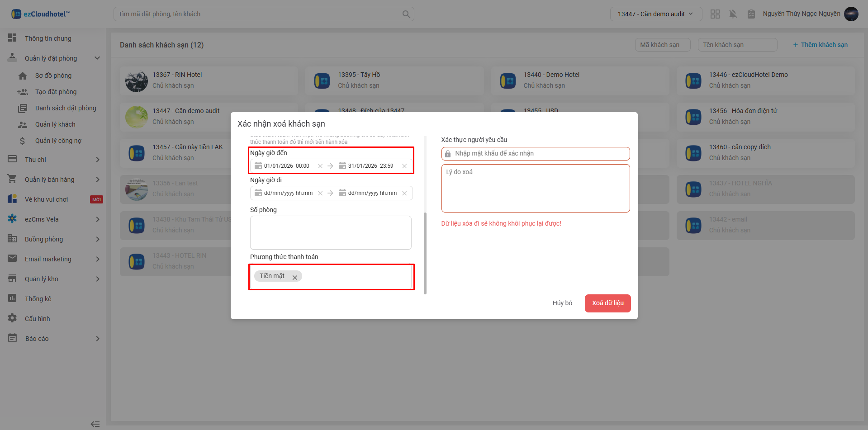The width and height of the screenshot is (868, 430).
Task: Open Sơ đồ phòng menu item
Action: pos(53,76)
